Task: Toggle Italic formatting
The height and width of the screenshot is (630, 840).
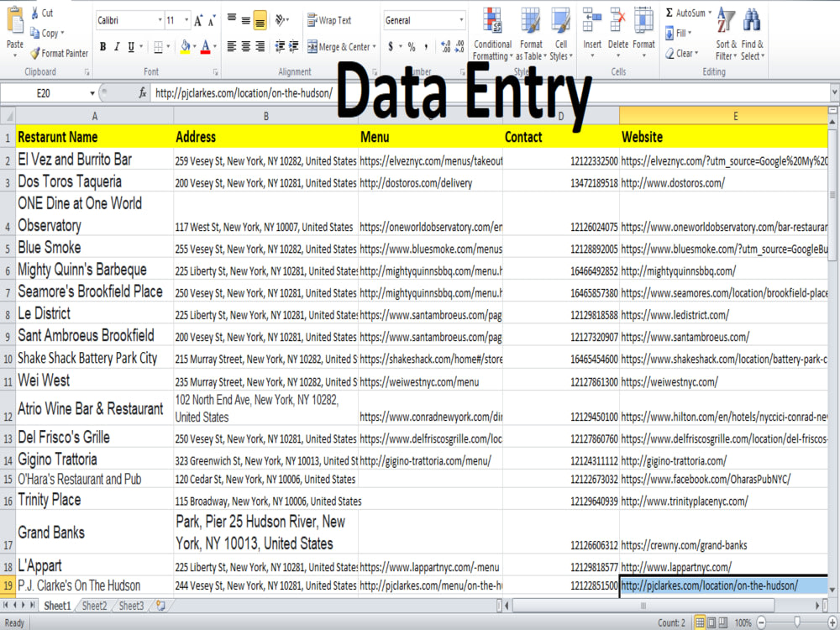Action: point(117,46)
